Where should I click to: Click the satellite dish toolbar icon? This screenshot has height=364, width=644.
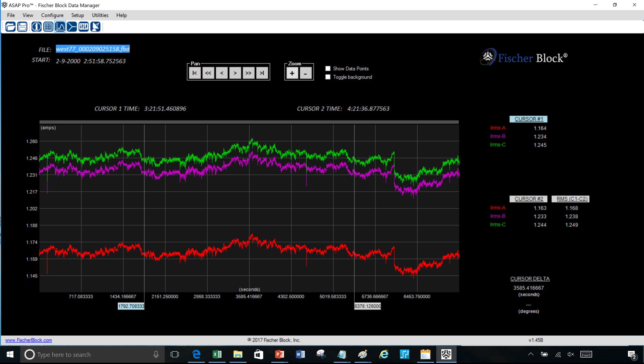95,27
